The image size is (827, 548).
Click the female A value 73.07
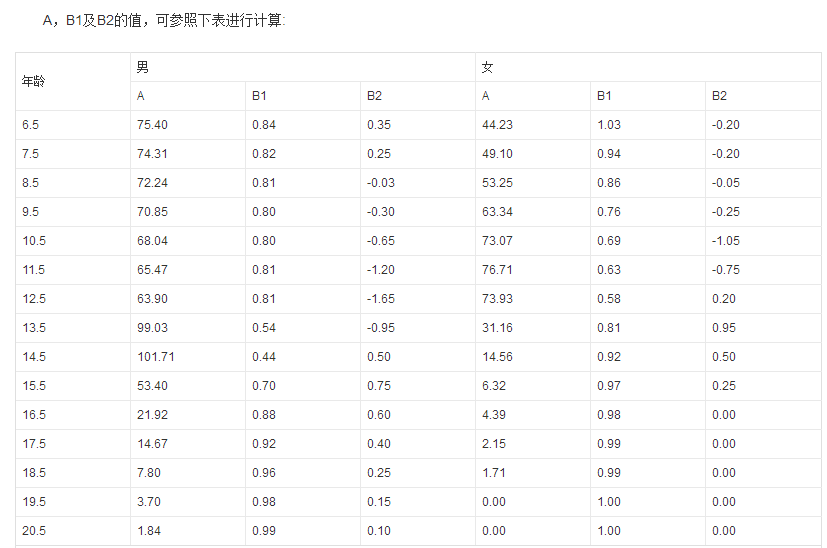pyautogui.click(x=497, y=241)
